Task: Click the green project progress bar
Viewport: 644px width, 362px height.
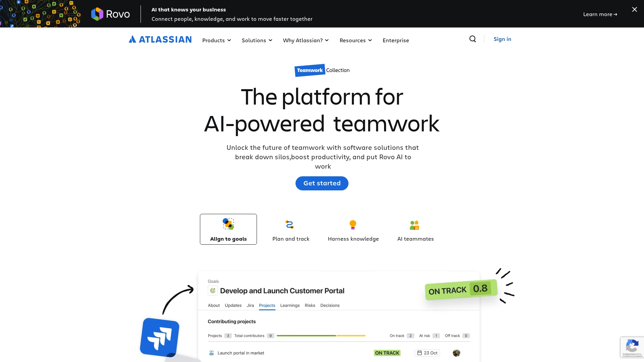Action: 306,336
